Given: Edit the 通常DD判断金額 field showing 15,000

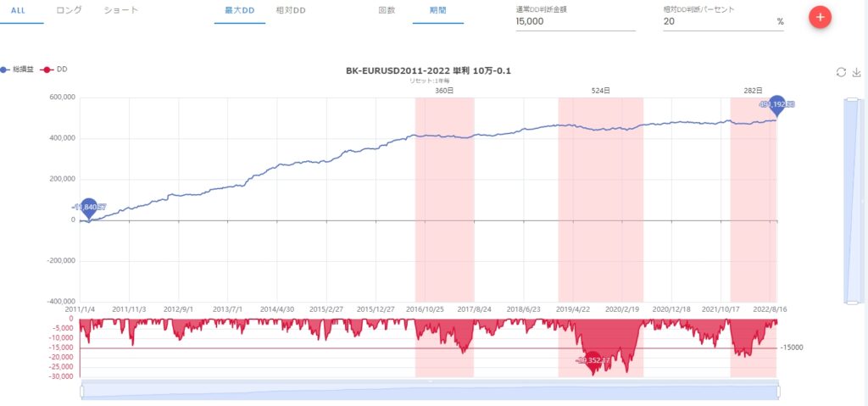Looking at the screenshot, I should [x=576, y=21].
